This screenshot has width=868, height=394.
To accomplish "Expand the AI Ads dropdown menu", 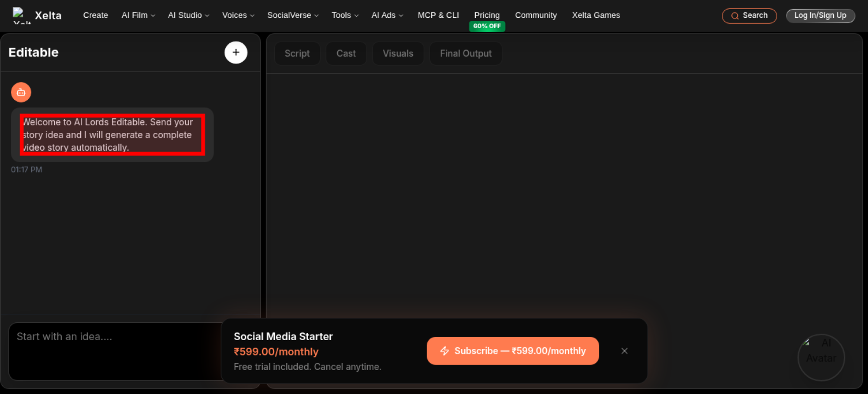I will point(387,15).
